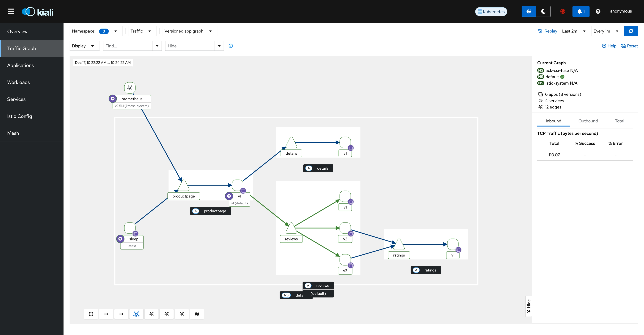Open Istio Config in sidebar
The height and width of the screenshot is (335, 644).
(x=20, y=116)
